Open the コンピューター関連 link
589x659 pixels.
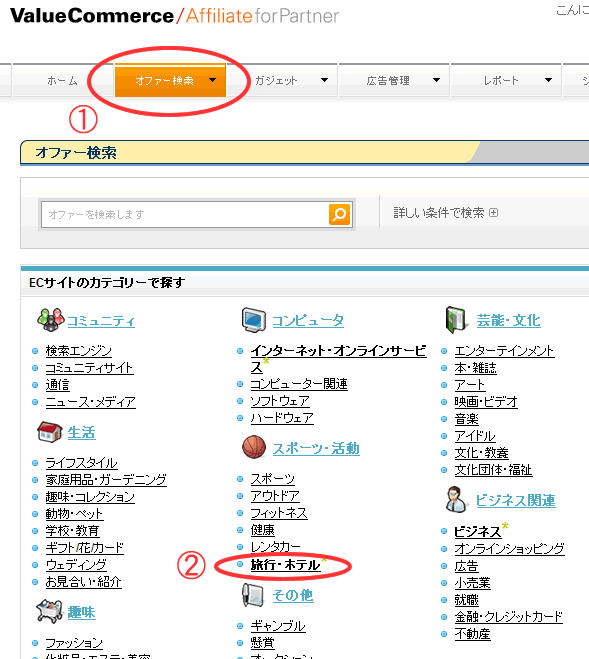[299, 384]
